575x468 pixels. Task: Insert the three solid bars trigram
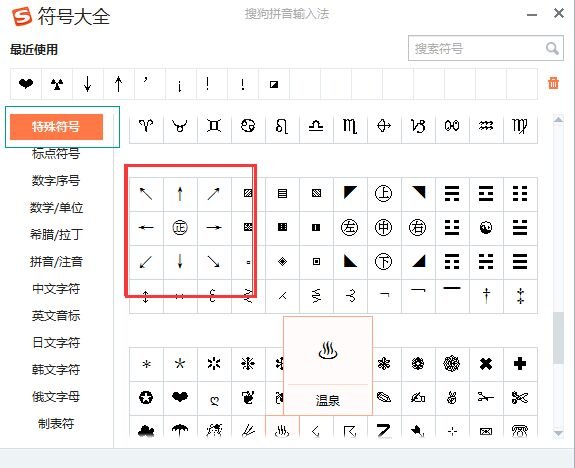click(520, 262)
